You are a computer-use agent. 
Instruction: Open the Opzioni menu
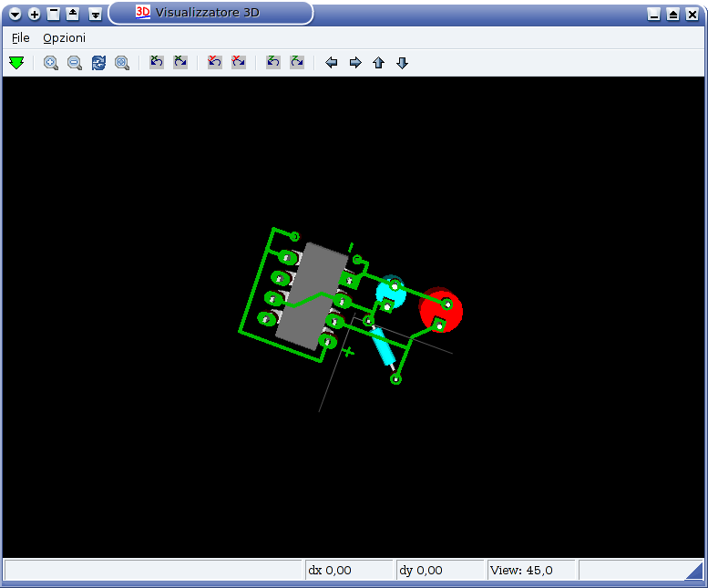click(64, 38)
